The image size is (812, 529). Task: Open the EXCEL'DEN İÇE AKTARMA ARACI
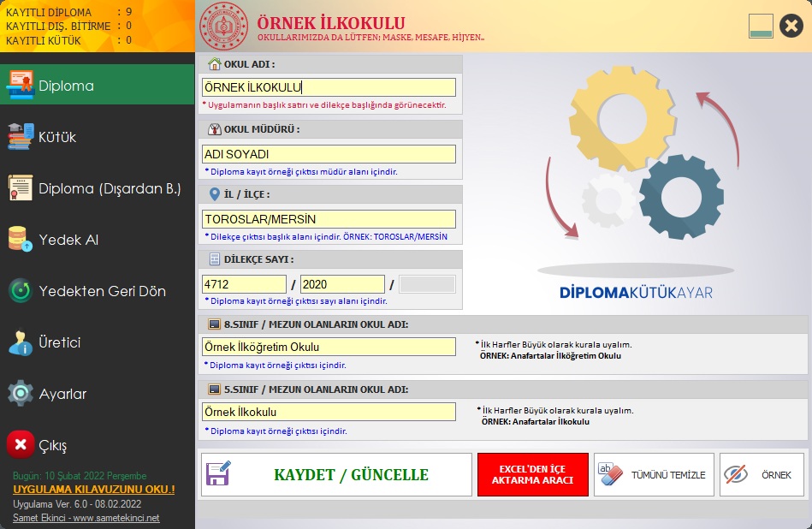coord(532,473)
